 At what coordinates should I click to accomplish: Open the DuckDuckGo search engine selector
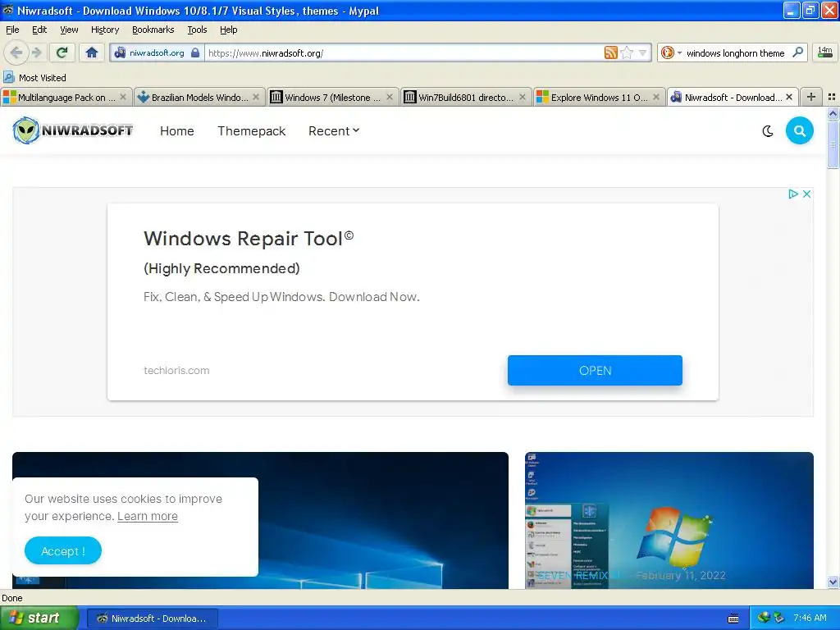pos(671,52)
